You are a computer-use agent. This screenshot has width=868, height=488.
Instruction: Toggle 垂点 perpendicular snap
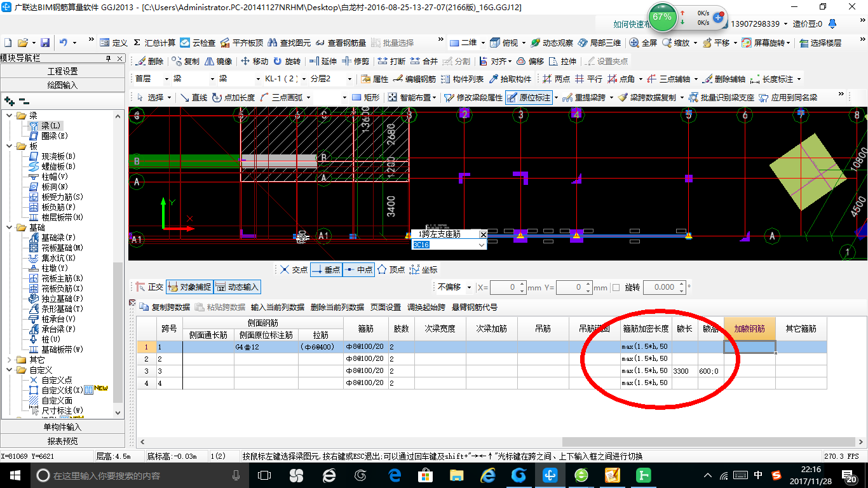[326, 269]
